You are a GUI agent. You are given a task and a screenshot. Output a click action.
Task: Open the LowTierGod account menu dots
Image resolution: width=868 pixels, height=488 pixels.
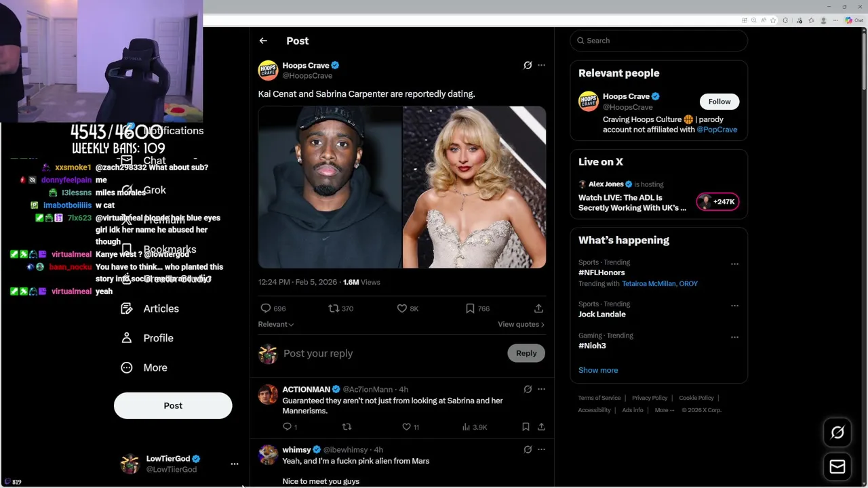tap(235, 464)
